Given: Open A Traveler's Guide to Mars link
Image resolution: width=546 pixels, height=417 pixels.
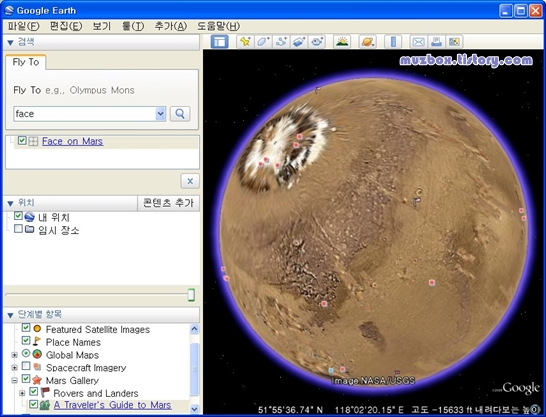Looking at the screenshot, I should (112, 405).
